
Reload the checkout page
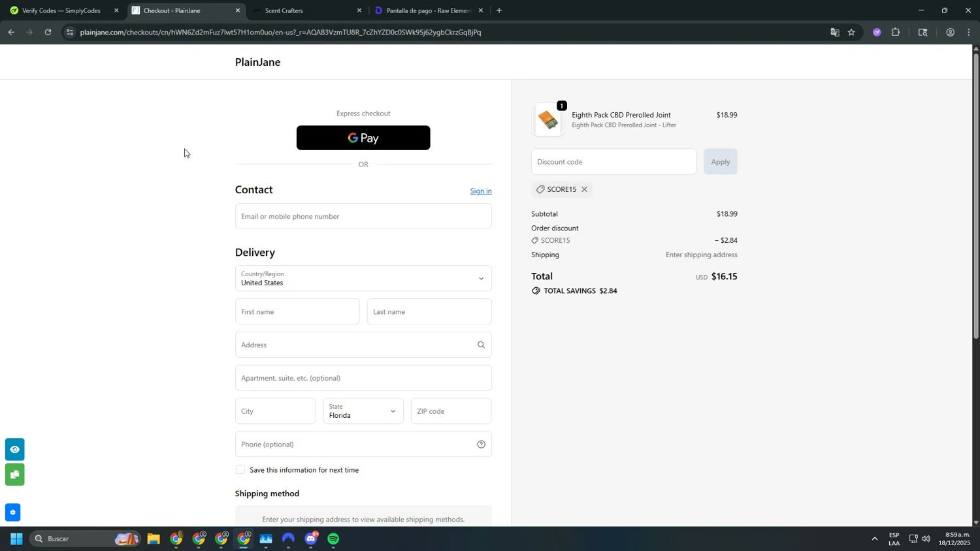[48, 32]
